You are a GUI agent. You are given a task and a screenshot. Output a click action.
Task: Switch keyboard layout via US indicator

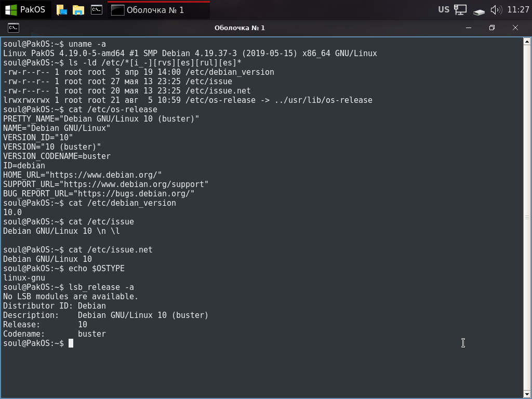coord(444,9)
